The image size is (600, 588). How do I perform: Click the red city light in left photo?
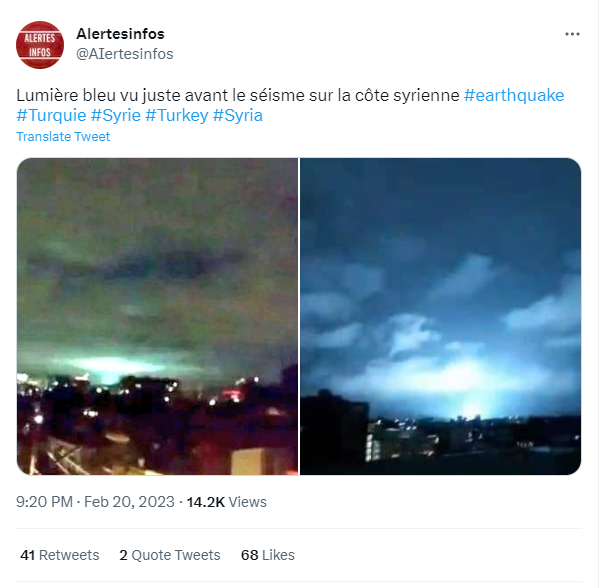pyautogui.click(x=231, y=394)
